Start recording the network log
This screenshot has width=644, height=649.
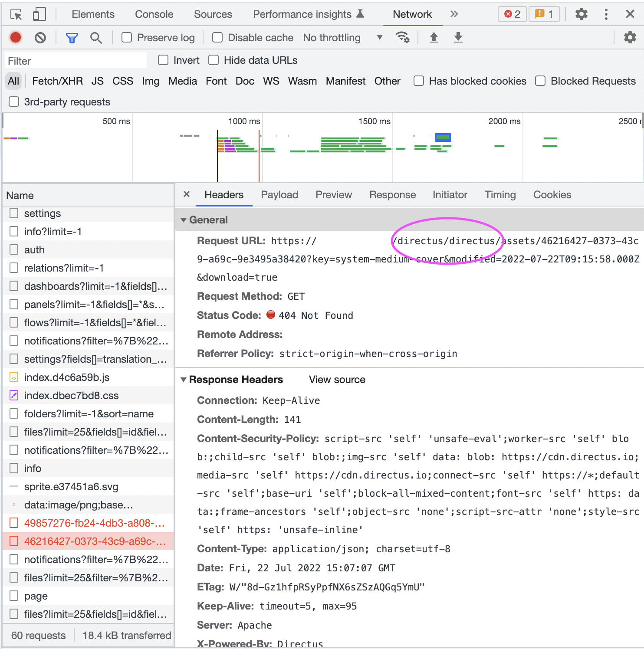click(15, 37)
